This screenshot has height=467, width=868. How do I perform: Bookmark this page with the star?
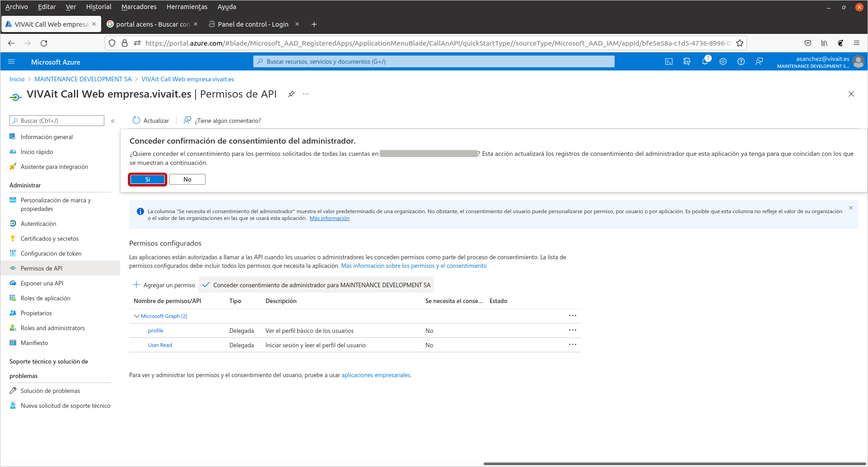coord(740,43)
